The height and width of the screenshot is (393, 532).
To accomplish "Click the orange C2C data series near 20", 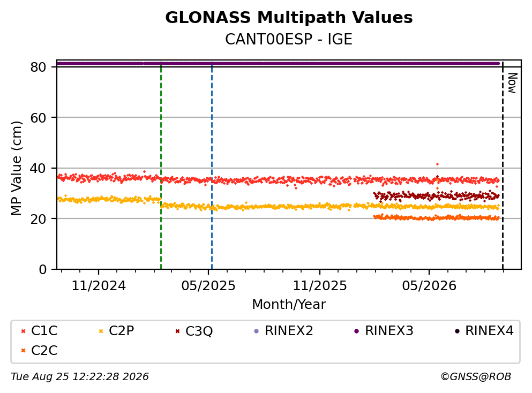I will [x=436, y=217].
